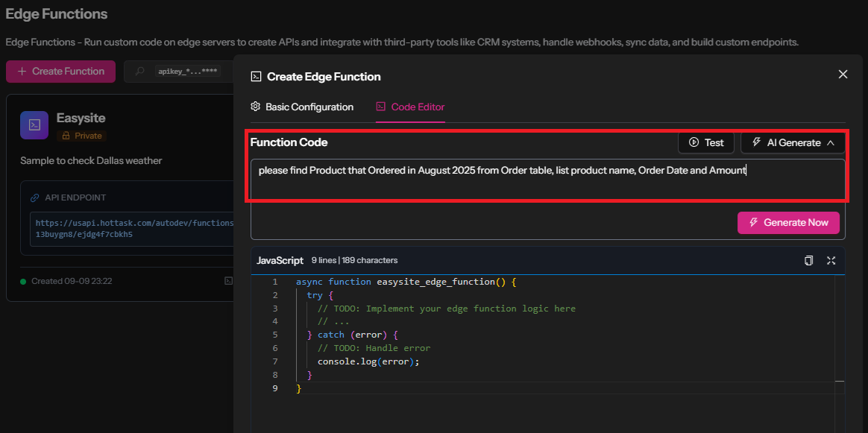The image size is (868, 433).
Task: Click the API endpoint link icon
Action: point(34,198)
